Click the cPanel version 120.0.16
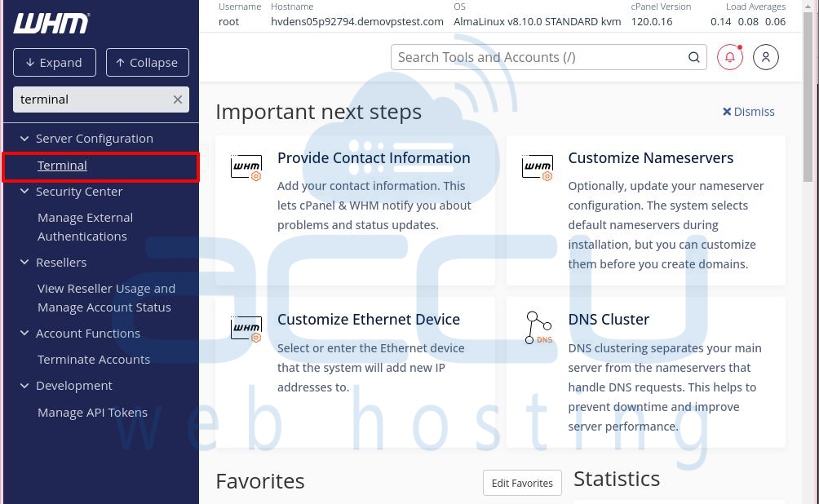This screenshot has width=819, height=504. (x=652, y=22)
